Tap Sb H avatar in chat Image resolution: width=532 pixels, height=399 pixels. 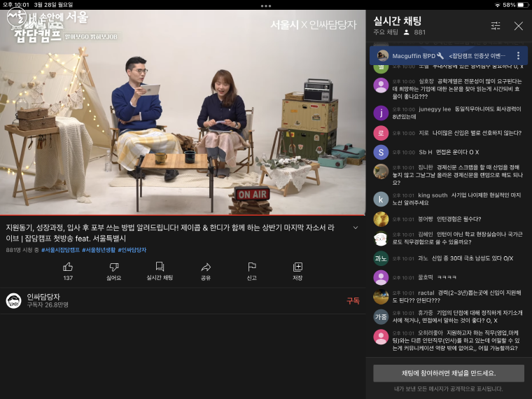(x=381, y=153)
